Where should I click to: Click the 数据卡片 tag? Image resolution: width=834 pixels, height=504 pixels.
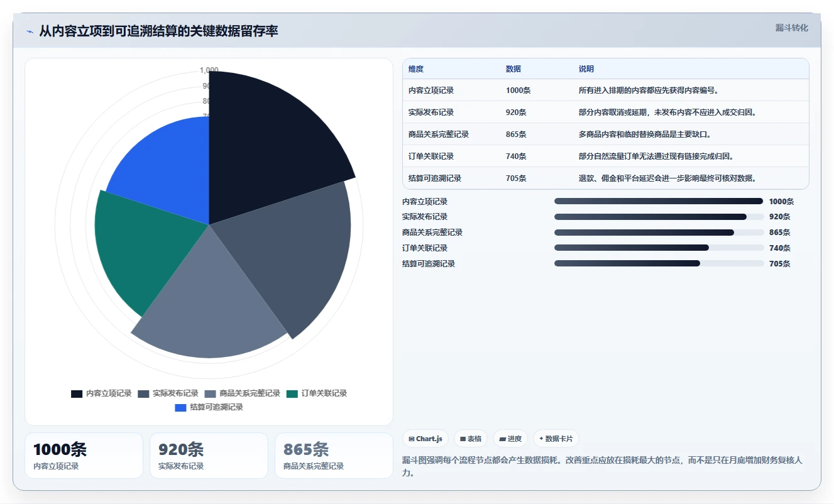point(556,439)
